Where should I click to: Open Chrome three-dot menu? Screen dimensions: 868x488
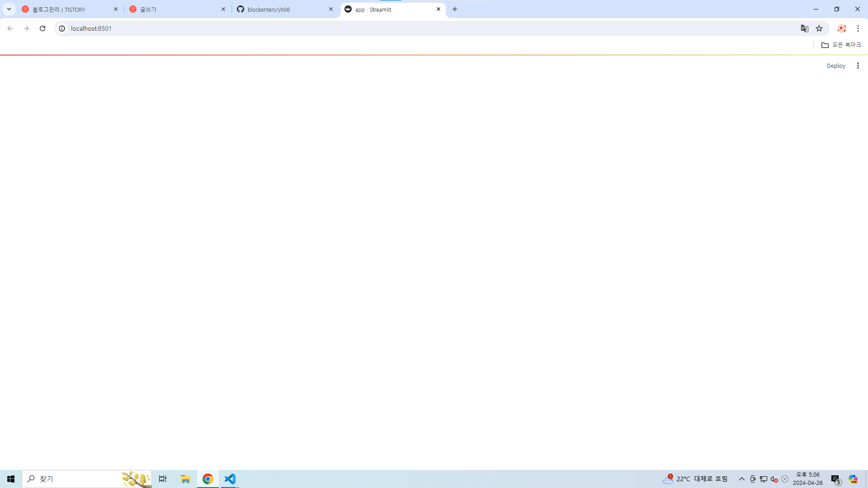click(x=858, y=28)
